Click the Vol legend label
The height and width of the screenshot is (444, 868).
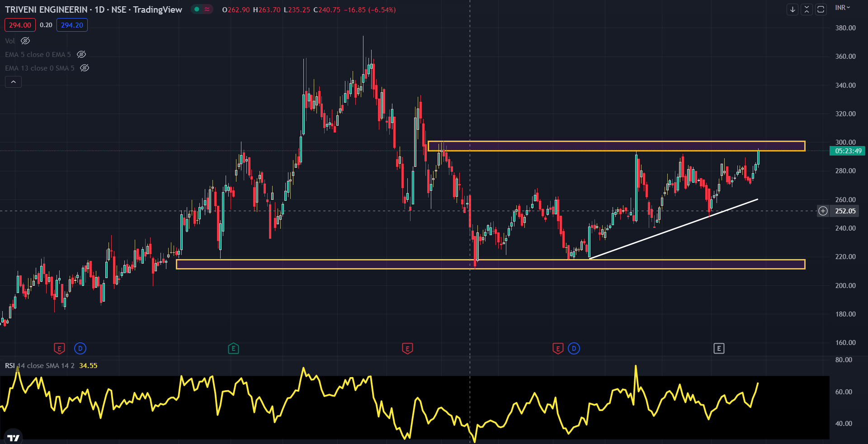point(10,41)
